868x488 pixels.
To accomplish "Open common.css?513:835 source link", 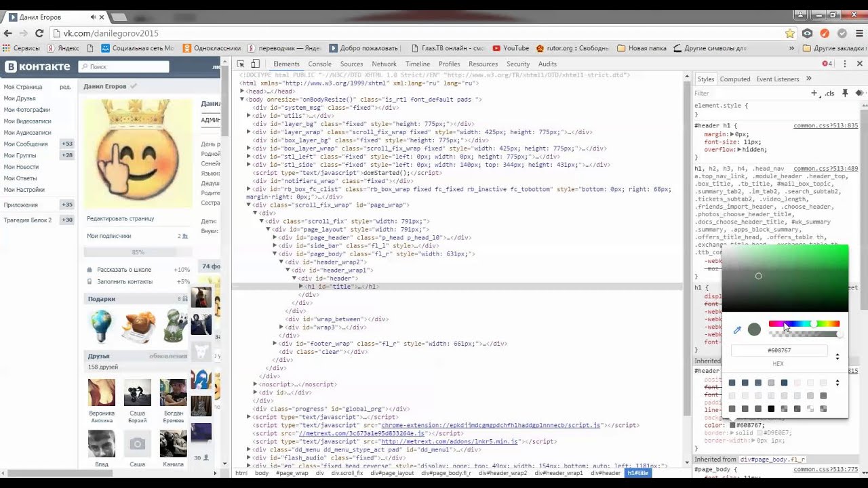I will click(x=825, y=126).
